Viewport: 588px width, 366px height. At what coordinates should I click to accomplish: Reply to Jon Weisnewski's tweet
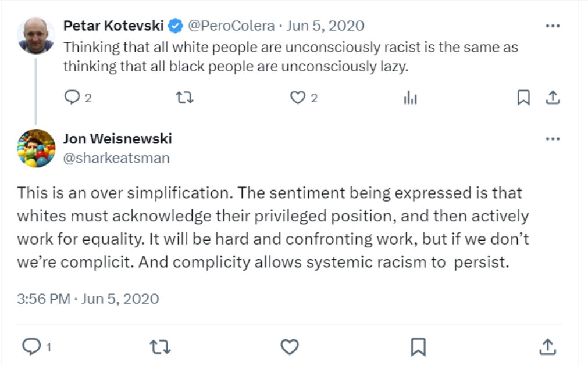tap(30, 347)
